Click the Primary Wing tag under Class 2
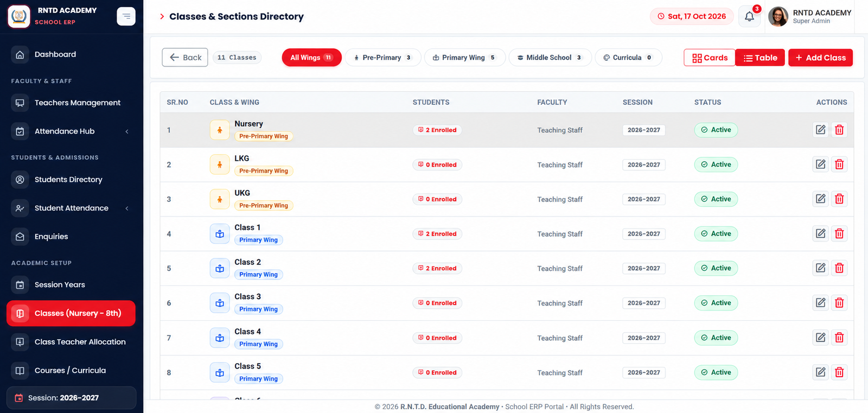The width and height of the screenshot is (868, 413). coord(259,275)
